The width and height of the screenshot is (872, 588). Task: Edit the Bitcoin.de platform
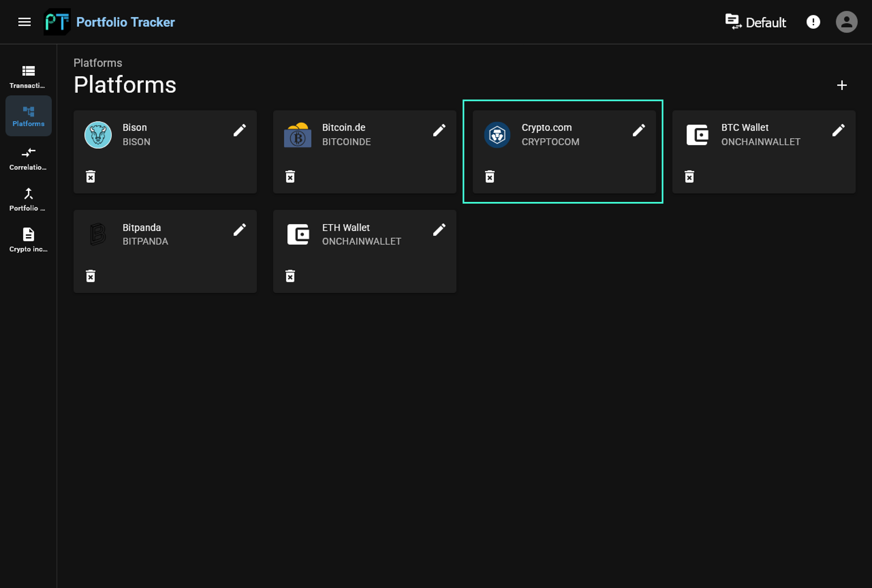439,130
